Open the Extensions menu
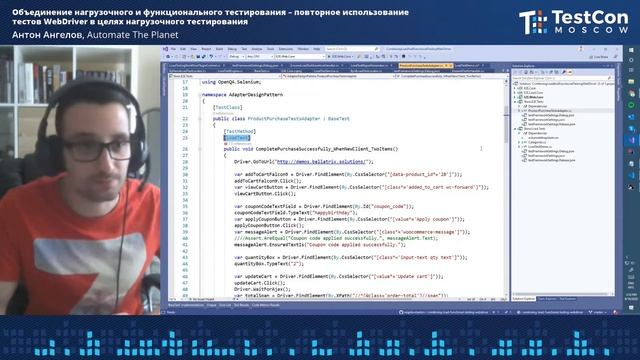 coord(285,49)
